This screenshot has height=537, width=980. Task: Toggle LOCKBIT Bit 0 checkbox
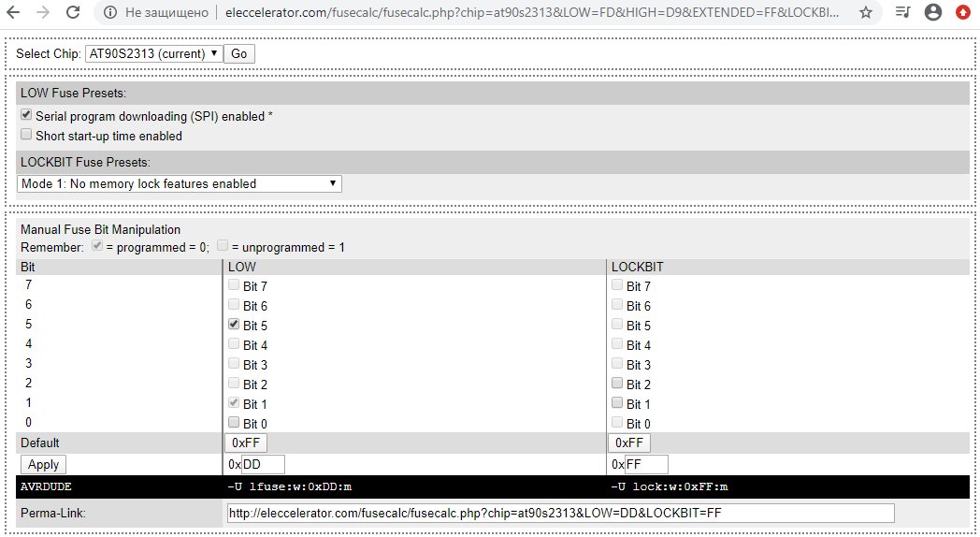pyautogui.click(x=617, y=423)
